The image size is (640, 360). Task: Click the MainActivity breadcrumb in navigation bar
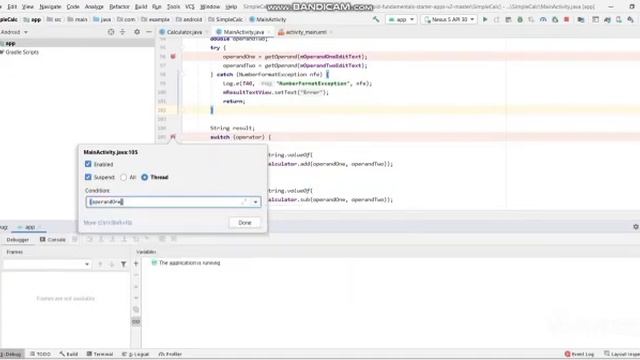(268, 19)
